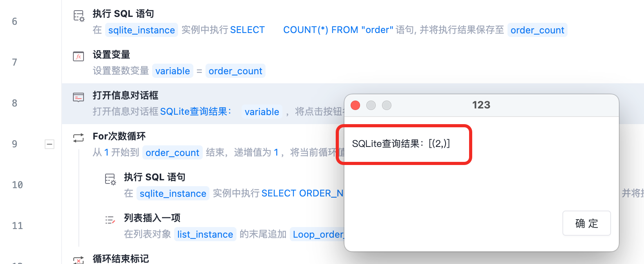Image resolution: width=644 pixels, height=264 pixels.
Task: Click the variable tag in 设置变量 step
Action: tap(173, 71)
